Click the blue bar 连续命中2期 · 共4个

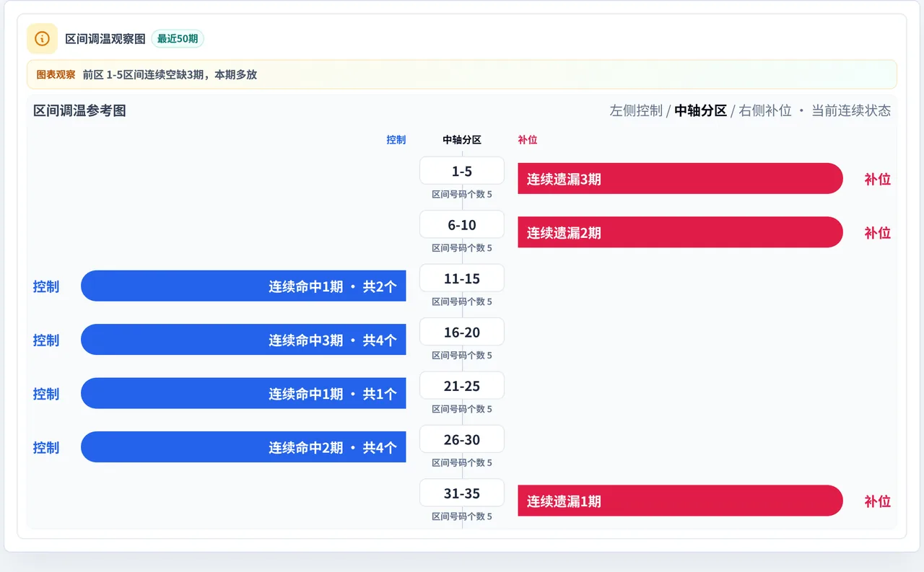tap(243, 447)
